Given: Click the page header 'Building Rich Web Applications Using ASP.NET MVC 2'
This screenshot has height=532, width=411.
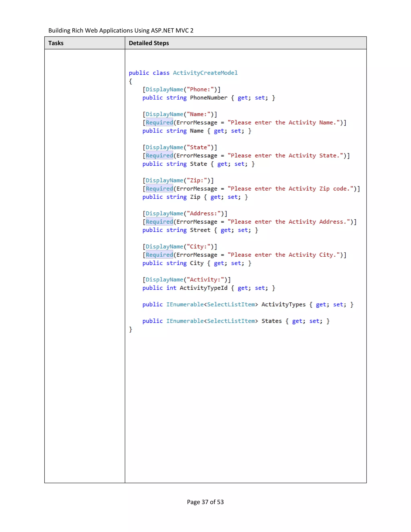Looking at the screenshot, I should [x=121, y=31].
